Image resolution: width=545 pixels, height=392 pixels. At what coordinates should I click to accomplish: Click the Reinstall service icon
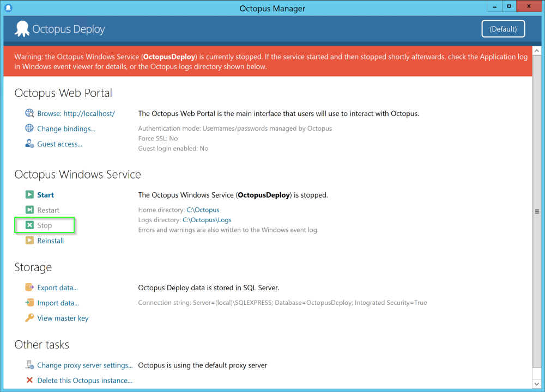[x=29, y=240]
